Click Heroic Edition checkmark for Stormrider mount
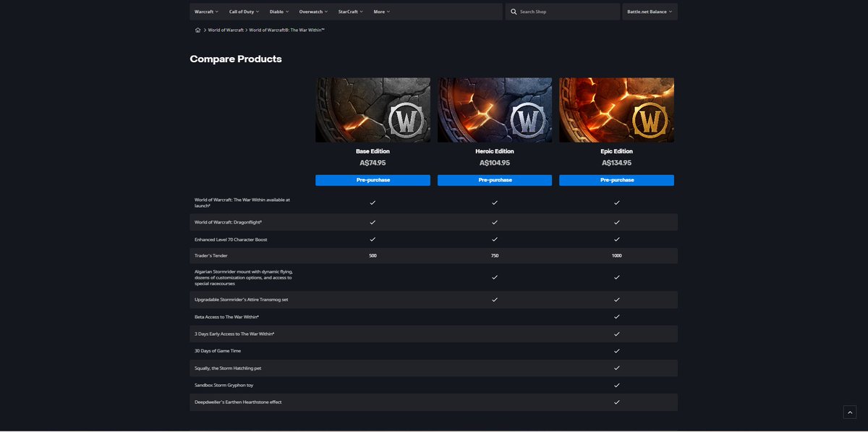Image resolution: width=868 pixels, height=432 pixels. (495, 277)
